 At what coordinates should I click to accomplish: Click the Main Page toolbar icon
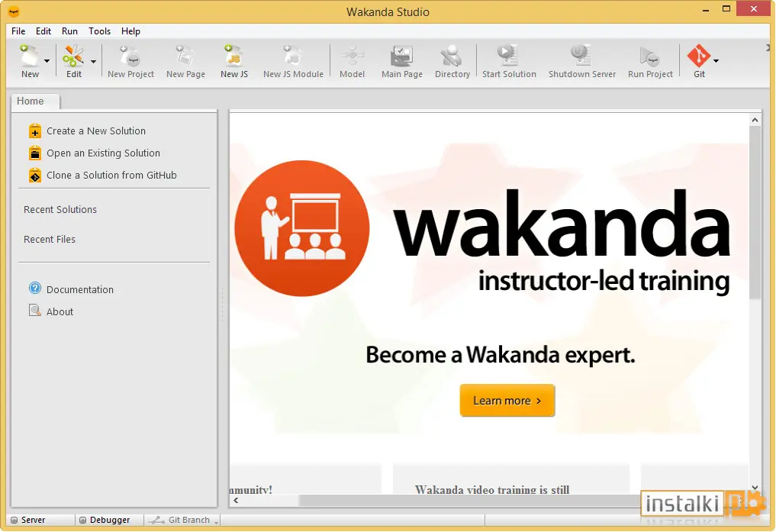(401, 56)
